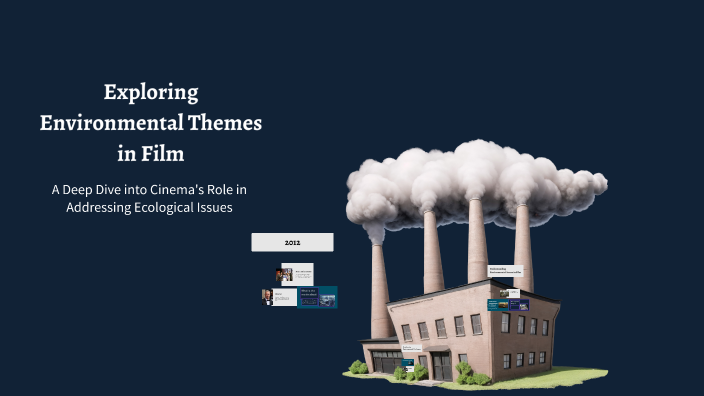Open the teal slide on the factory's right wall
This screenshot has width=704, height=396.
498,305
